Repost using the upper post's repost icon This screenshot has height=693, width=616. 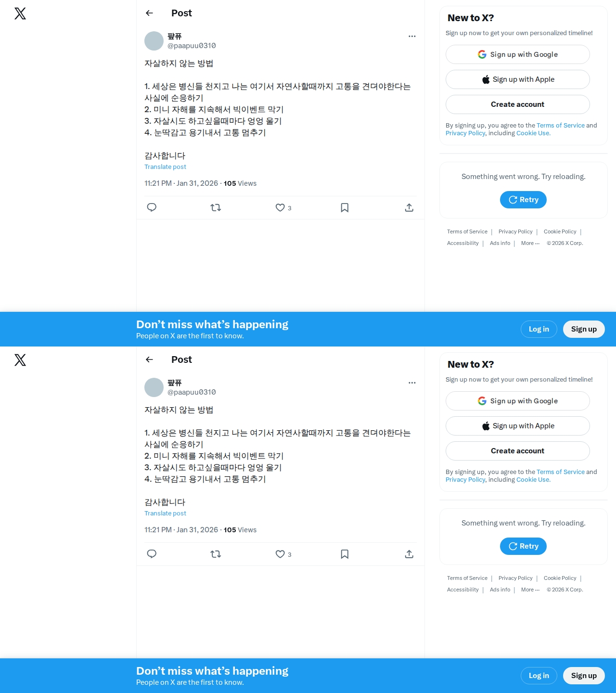click(x=216, y=207)
